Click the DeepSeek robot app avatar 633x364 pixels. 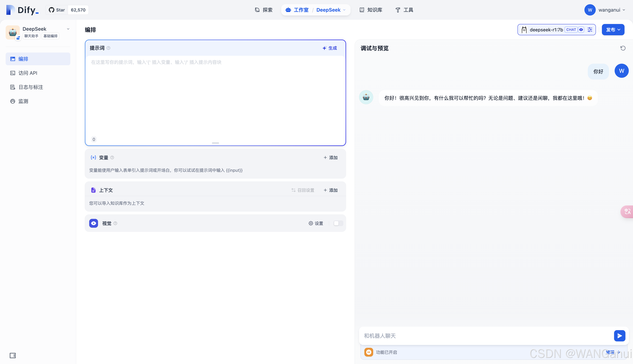(13, 32)
